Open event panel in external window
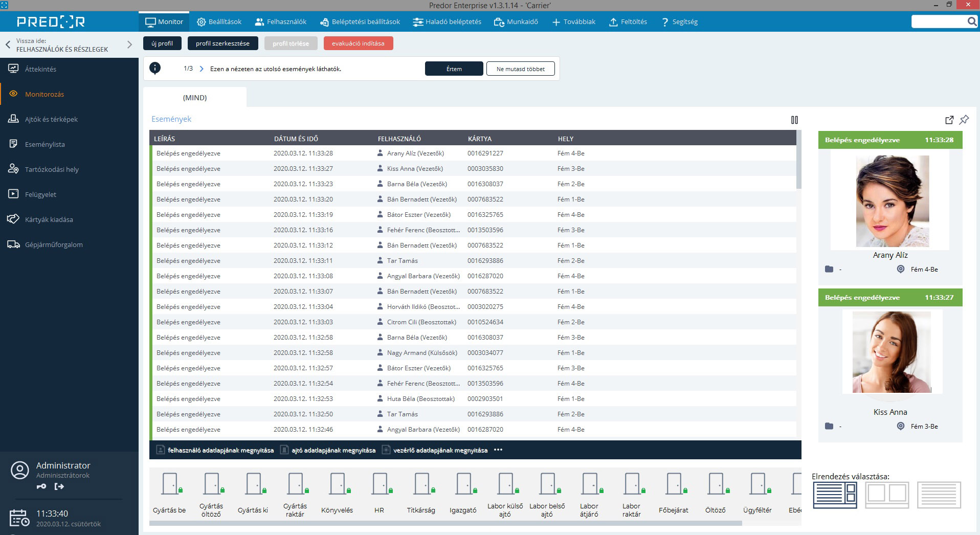980x535 pixels. (x=949, y=120)
